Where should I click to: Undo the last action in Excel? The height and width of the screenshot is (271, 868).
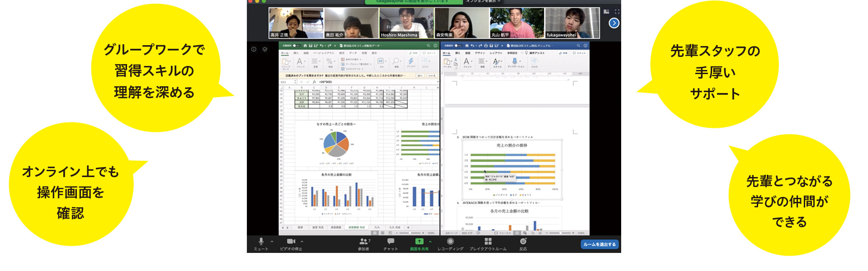coord(321,46)
